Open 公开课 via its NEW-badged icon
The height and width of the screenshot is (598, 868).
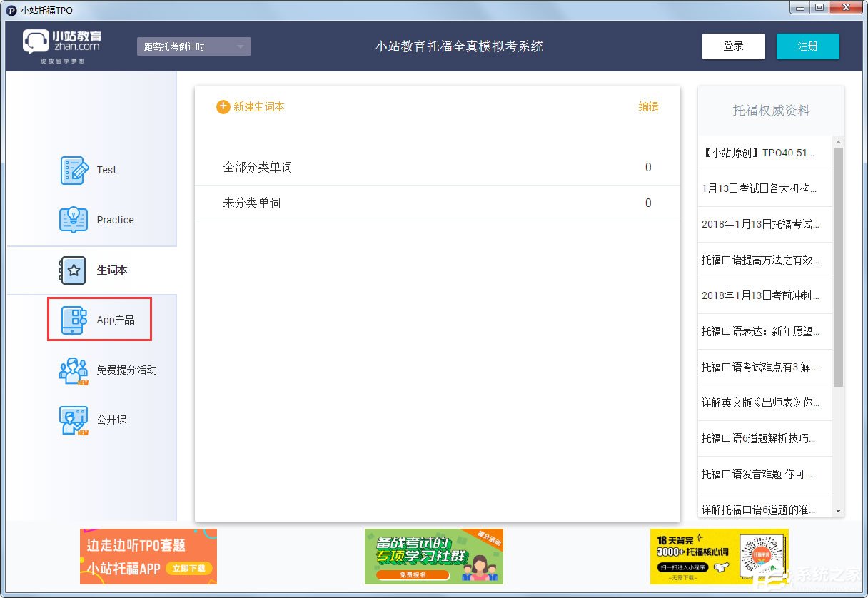74,419
